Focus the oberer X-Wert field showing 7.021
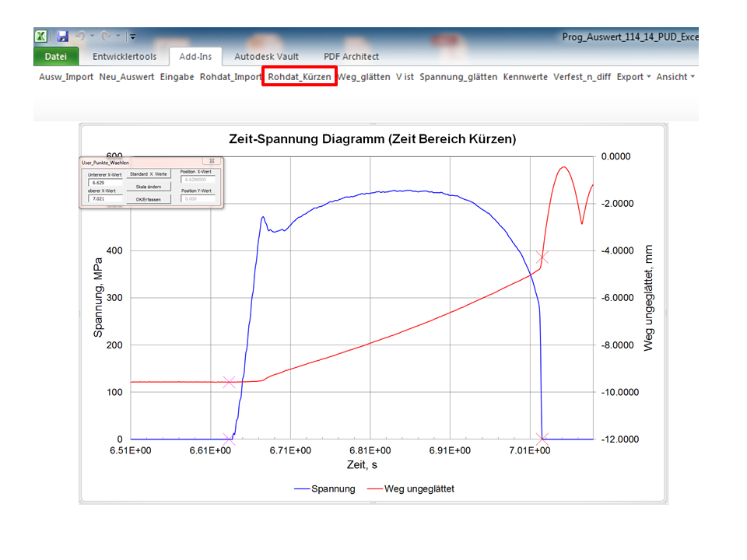747x560 pixels. click(x=105, y=198)
